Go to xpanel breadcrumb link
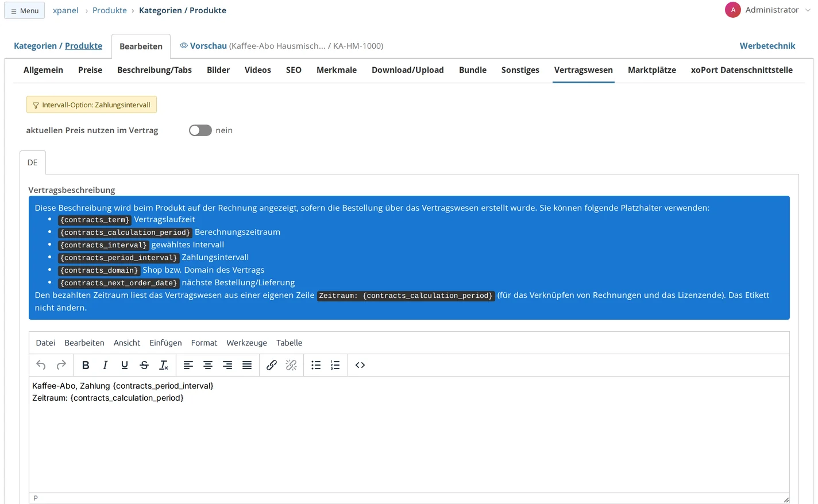 click(65, 10)
